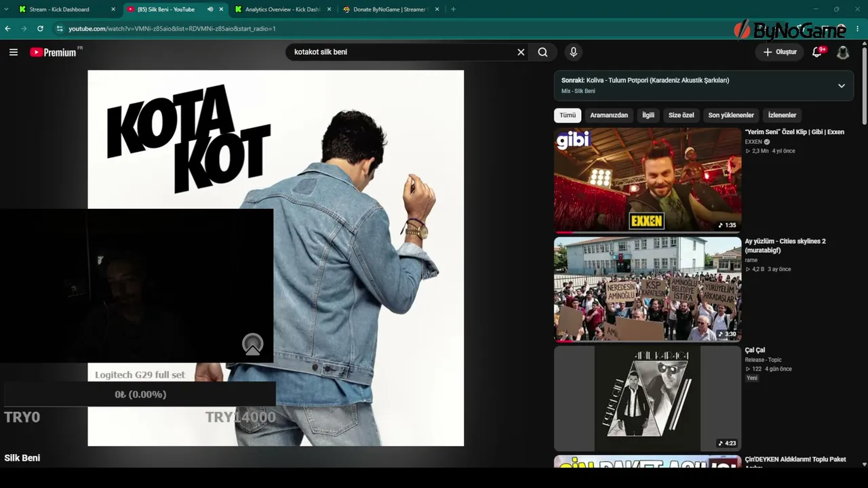The image size is (868, 488).
Task: Open the YouTube guide hamburger menu
Action: [14, 52]
